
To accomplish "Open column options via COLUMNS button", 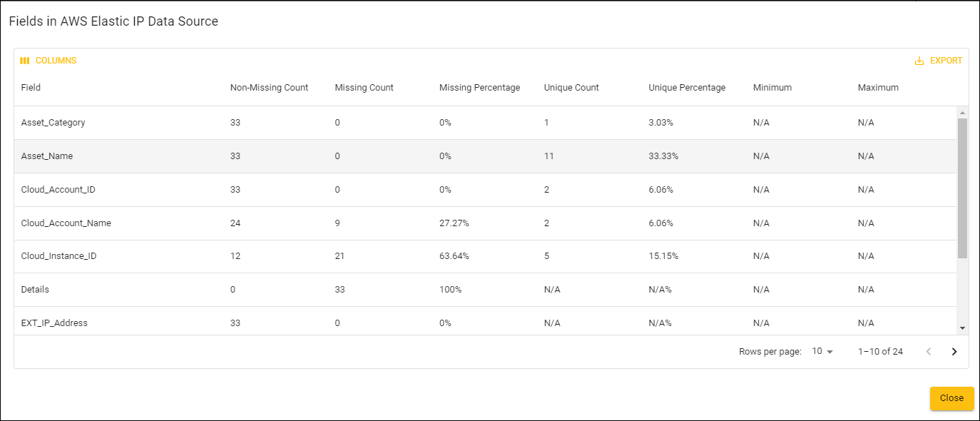I will click(x=48, y=60).
